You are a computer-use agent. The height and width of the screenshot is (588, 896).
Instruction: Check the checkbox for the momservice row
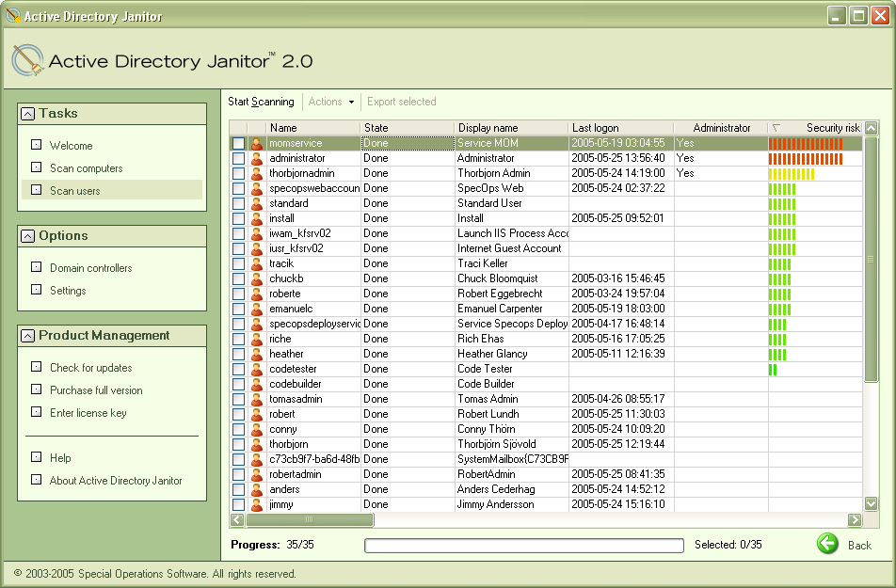238,143
